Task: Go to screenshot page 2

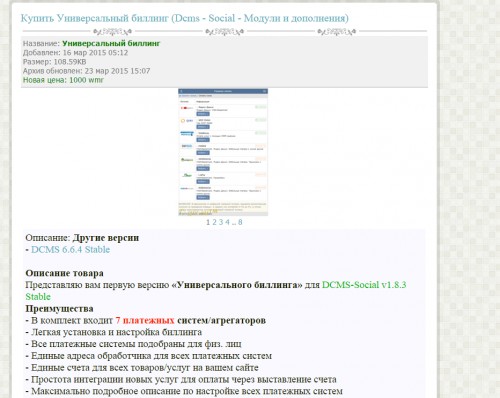Action: pos(214,222)
